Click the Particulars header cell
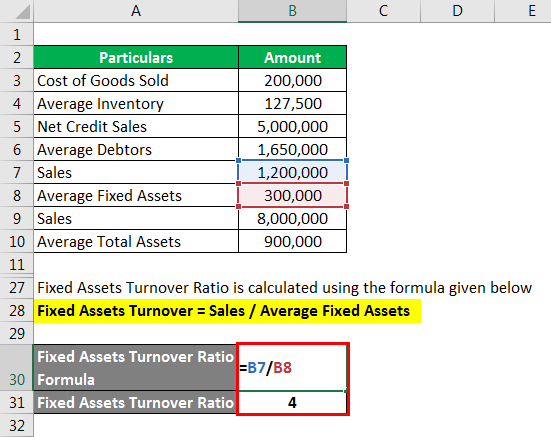The image size is (551, 437). (136, 57)
